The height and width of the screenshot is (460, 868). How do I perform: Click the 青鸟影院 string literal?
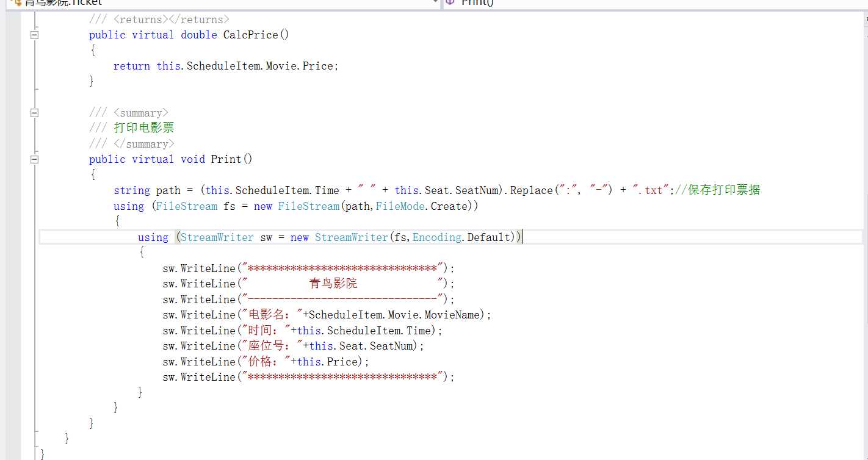click(342, 284)
